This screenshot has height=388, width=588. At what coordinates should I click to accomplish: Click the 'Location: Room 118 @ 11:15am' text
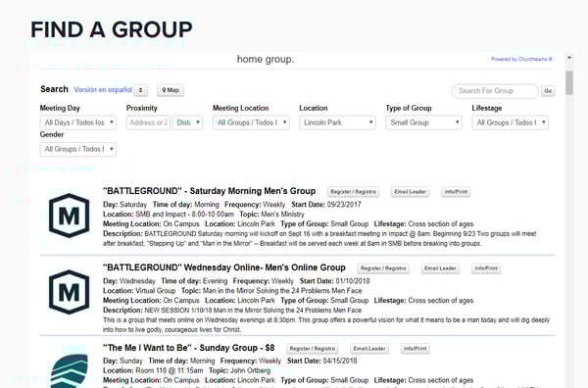point(153,370)
